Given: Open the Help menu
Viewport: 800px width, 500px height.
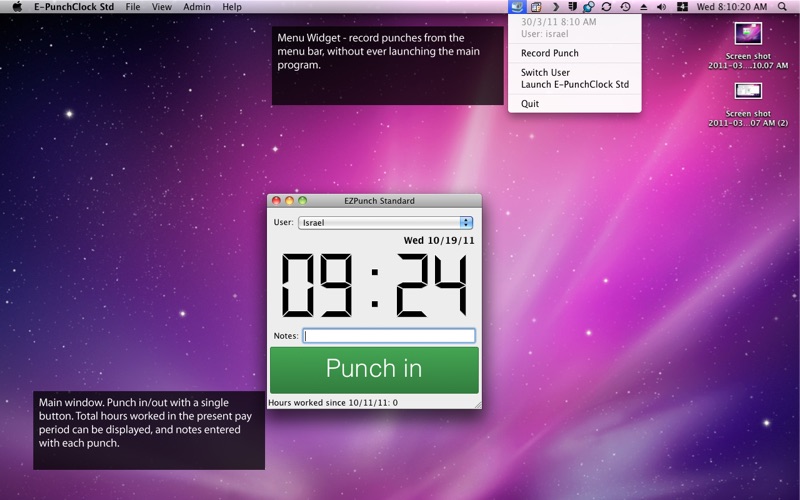Looking at the screenshot, I should pos(232,7).
